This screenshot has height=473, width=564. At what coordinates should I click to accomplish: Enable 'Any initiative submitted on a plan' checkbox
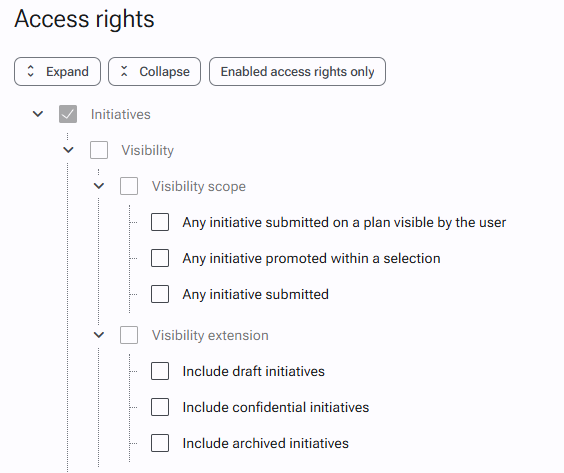pos(160,222)
